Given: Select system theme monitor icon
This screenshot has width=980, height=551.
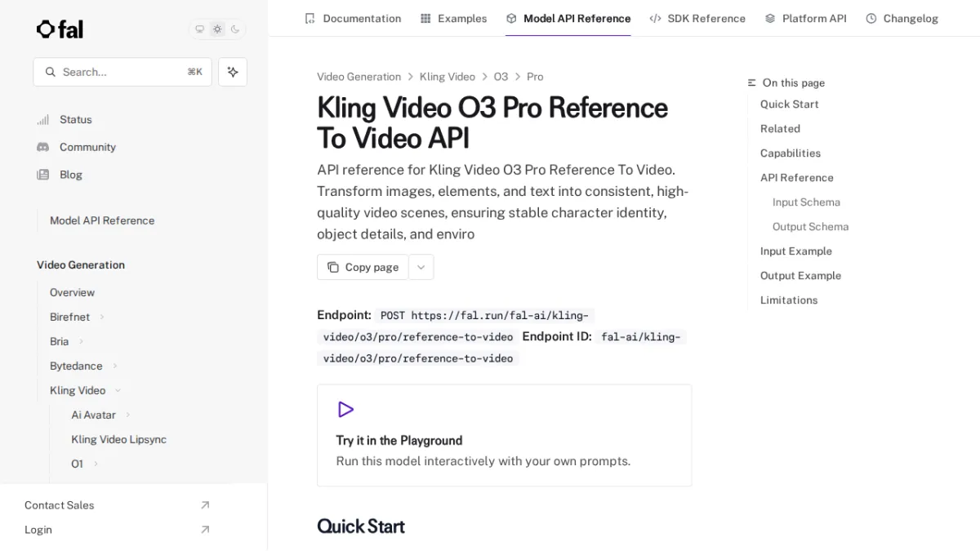Looking at the screenshot, I should (x=200, y=29).
